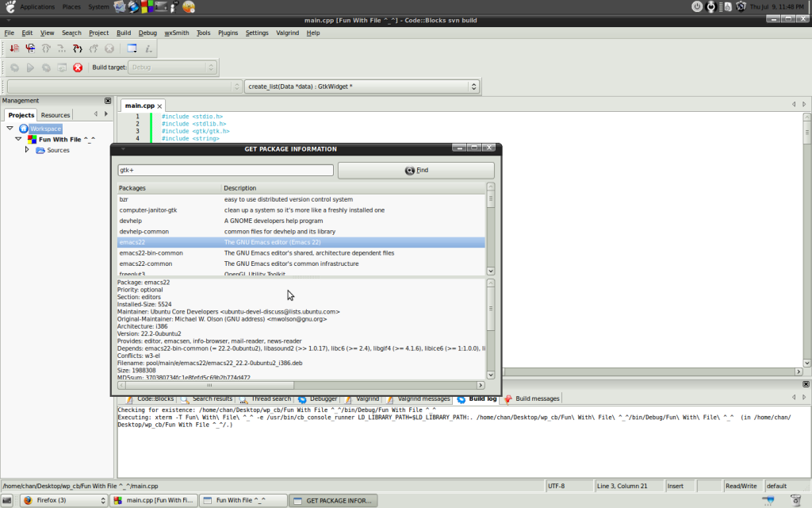812x508 pixels.
Task: Click the debugger info toolbar icon
Action: tap(149, 48)
